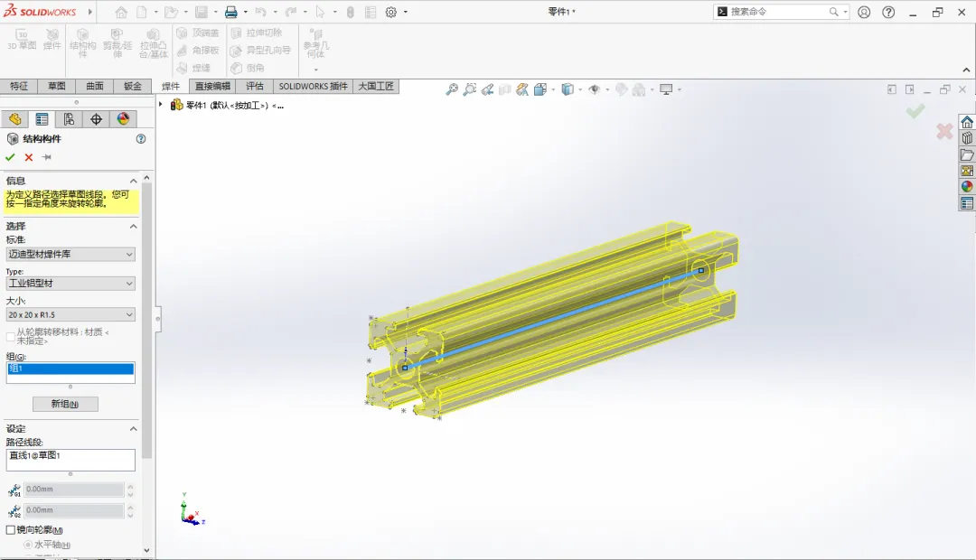This screenshot has width=976, height=560.
Task: Open dropdown arrow next to Options gear
Action: (x=406, y=12)
